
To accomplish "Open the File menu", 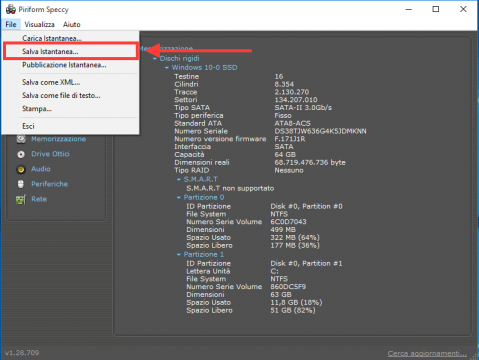I will coord(11,24).
